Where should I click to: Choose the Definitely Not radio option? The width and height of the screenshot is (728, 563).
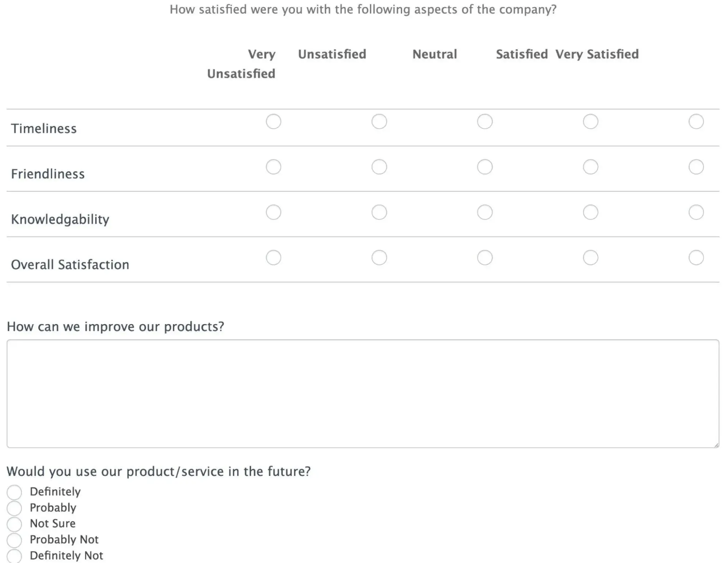[x=14, y=556]
